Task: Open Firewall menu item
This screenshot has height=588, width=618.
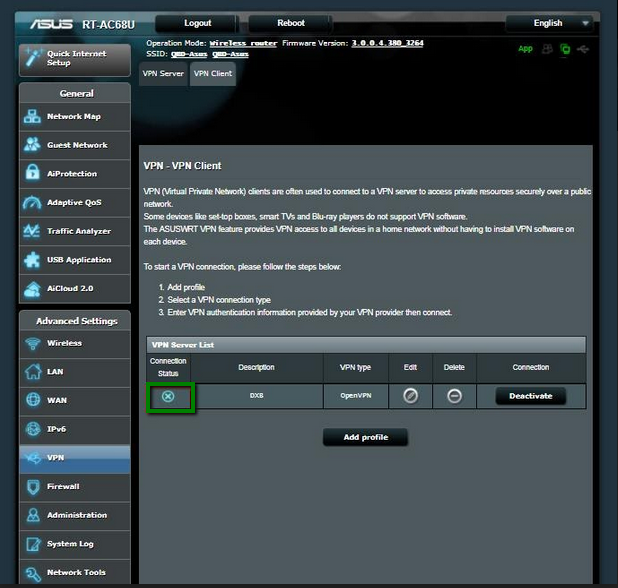Action: click(75, 487)
